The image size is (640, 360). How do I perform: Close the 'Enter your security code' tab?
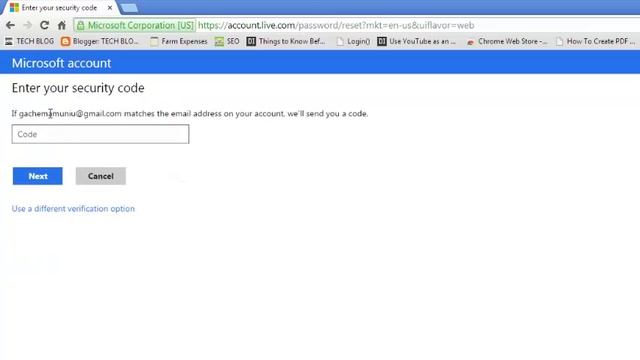pyautogui.click(x=110, y=8)
